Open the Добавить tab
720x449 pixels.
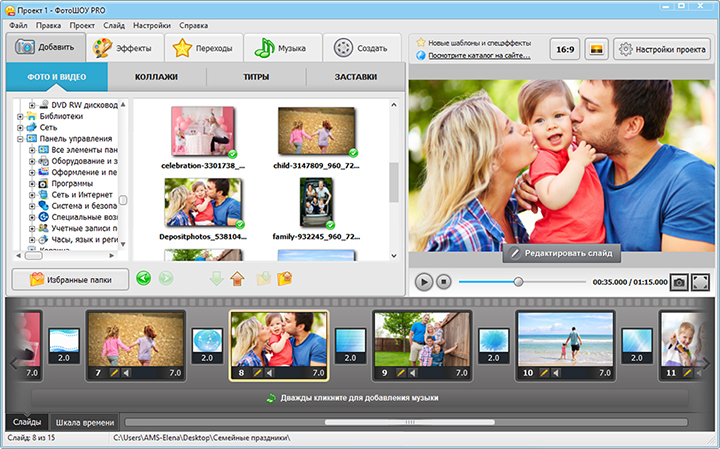pos(45,47)
